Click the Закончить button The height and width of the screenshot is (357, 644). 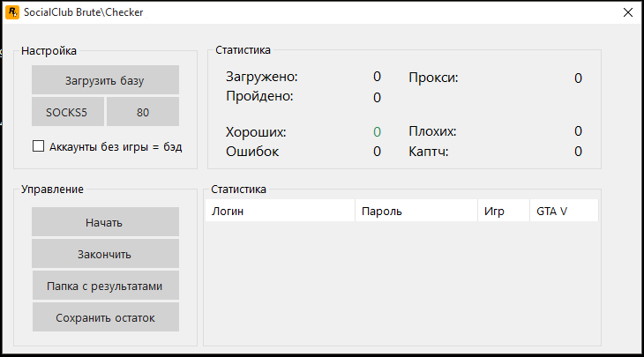pyautogui.click(x=105, y=254)
